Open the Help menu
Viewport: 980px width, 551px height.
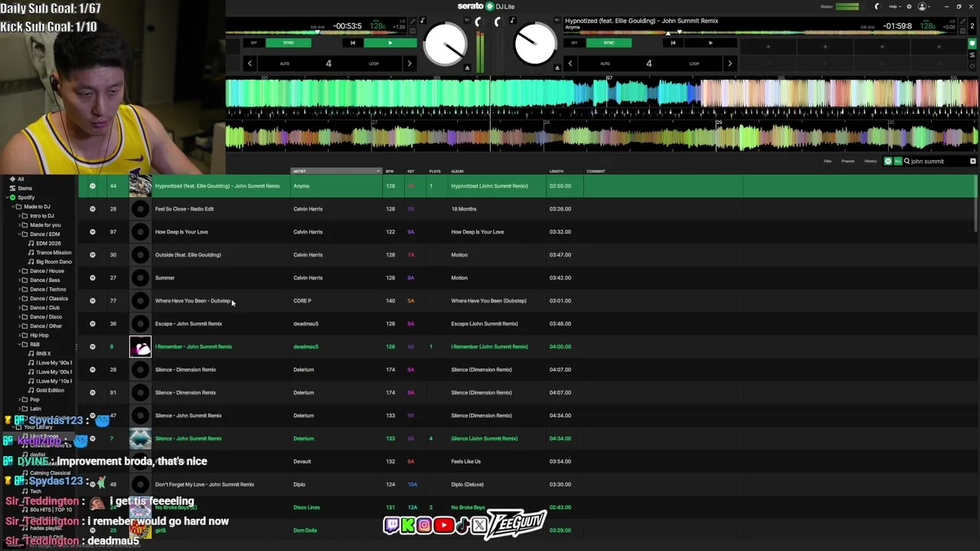pos(893,6)
